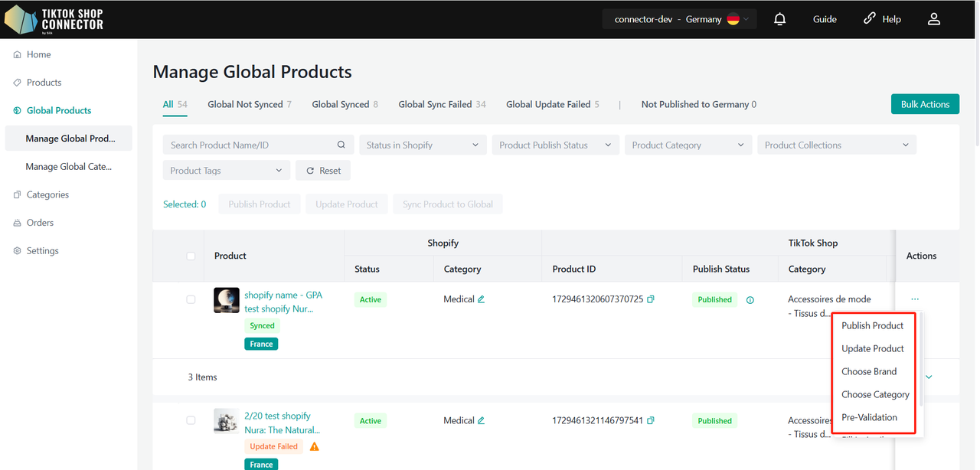Open the first product's thumbnail image
980x470 pixels.
click(x=227, y=300)
